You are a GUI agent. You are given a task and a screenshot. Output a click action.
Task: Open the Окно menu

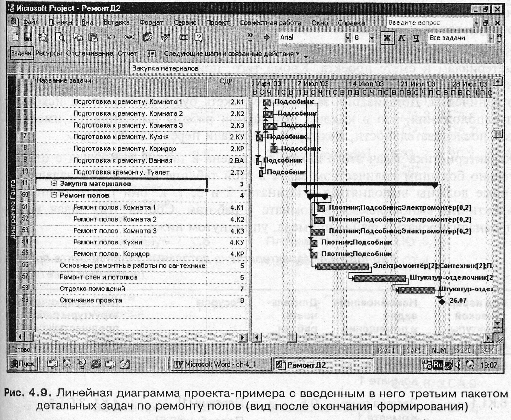tap(320, 23)
